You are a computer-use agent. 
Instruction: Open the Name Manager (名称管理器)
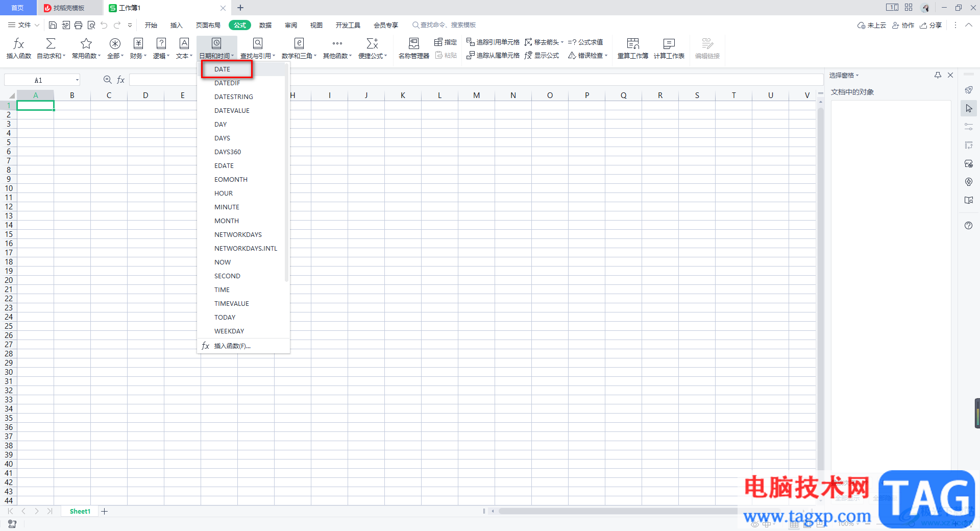tap(414, 49)
